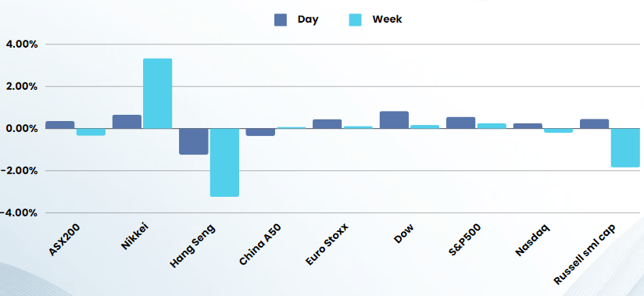The width and height of the screenshot is (644, 296).
Task: Click the Dow axis label
Action: coord(403,234)
